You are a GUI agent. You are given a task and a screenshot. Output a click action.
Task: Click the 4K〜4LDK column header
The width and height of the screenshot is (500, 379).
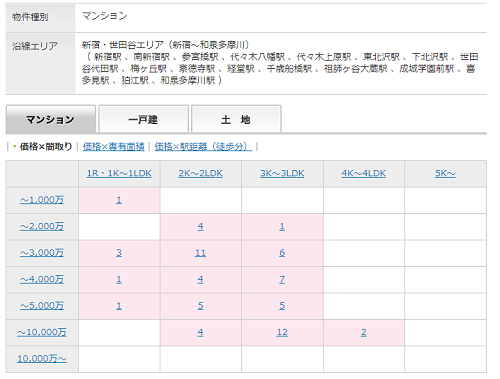(364, 173)
